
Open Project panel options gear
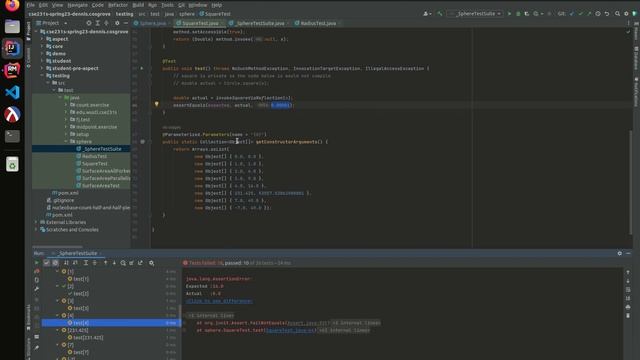pyautogui.click(x=117, y=23)
